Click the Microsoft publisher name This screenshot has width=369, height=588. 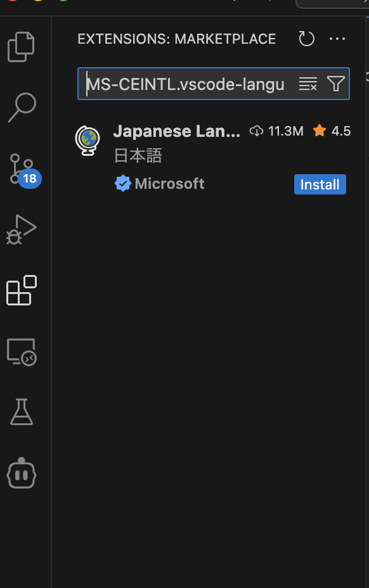[x=169, y=183]
